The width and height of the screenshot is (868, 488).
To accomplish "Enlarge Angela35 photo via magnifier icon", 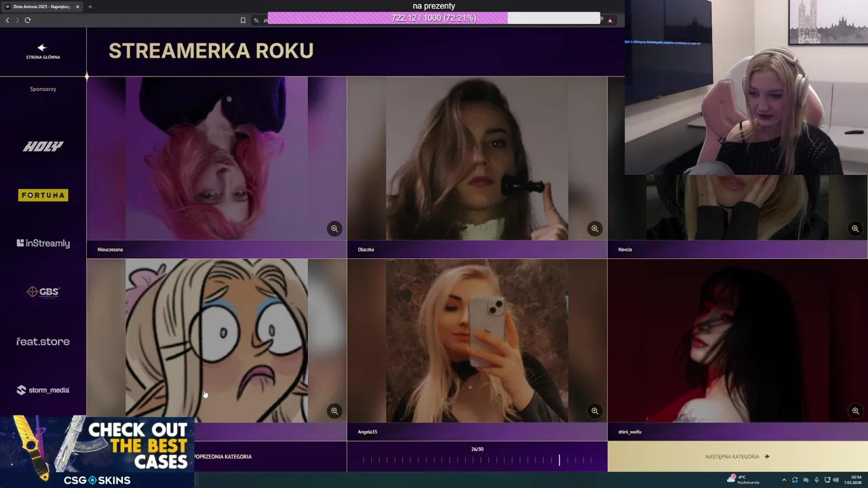I will pyautogui.click(x=595, y=411).
